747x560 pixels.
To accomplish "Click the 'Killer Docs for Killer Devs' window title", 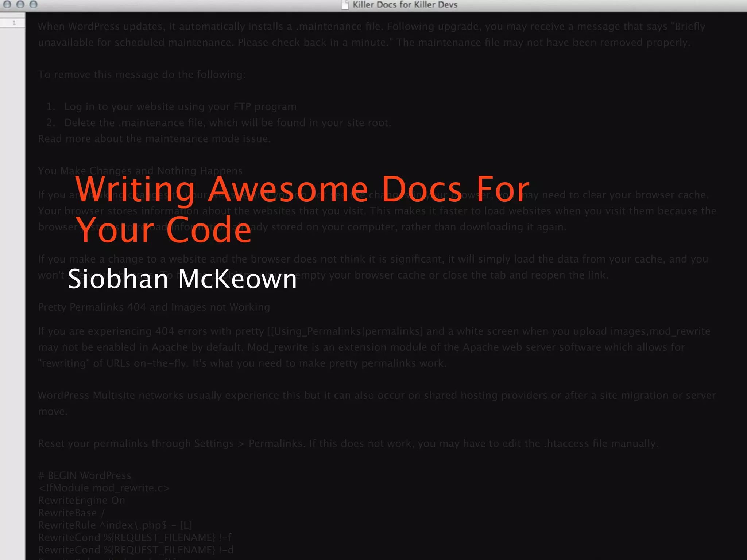I will [405, 5].
